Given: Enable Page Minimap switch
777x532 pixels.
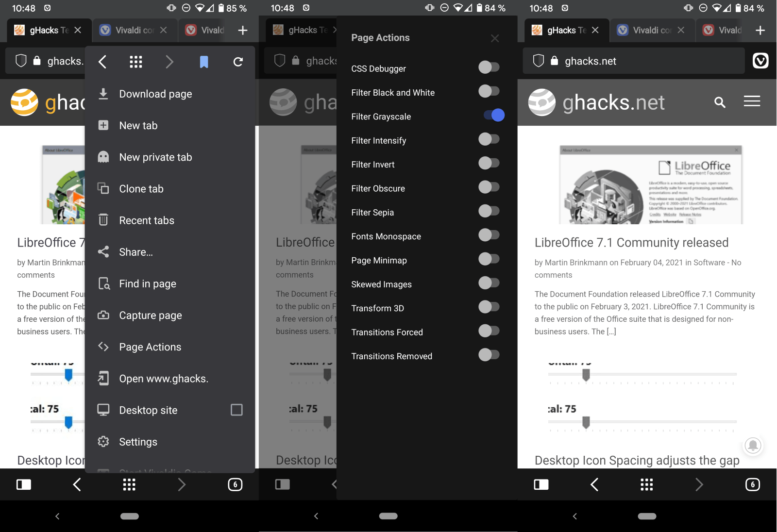Looking at the screenshot, I should click(489, 259).
